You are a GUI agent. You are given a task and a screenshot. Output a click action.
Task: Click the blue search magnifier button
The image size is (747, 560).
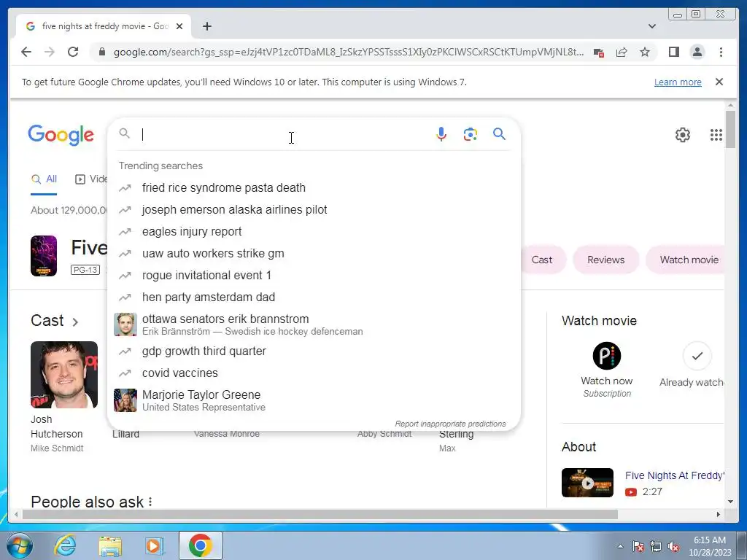pos(499,134)
